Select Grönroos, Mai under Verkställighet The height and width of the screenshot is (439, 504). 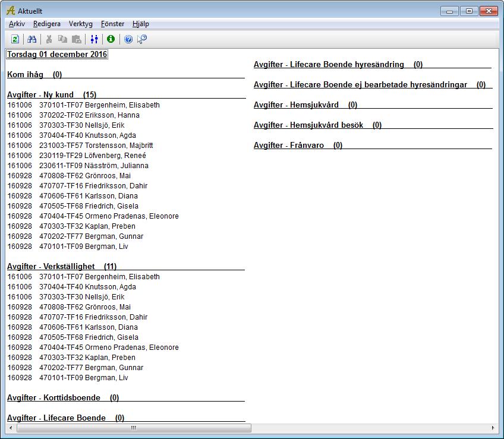[x=69, y=307]
